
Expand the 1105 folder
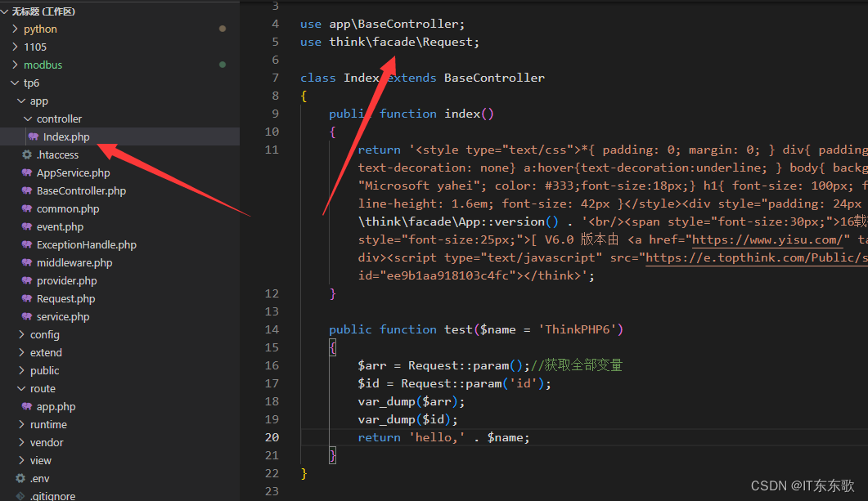[x=15, y=47]
